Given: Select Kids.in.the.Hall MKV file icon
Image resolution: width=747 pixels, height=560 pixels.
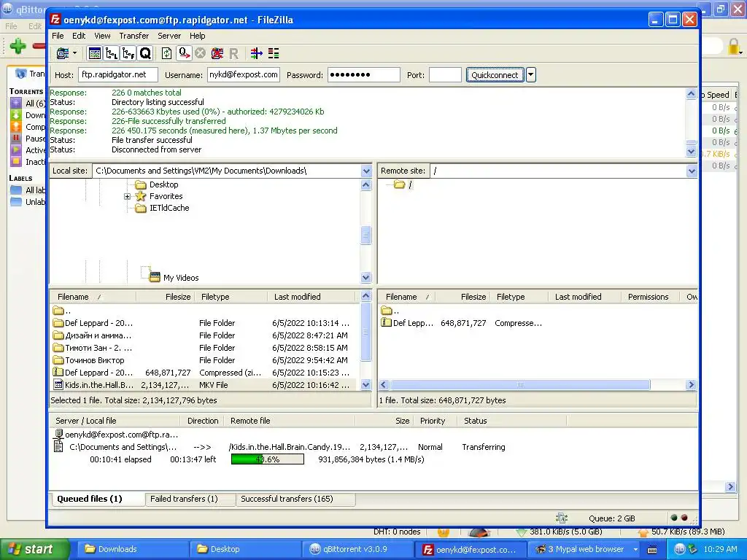Looking at the screenshot, I should pyautogui.click(x=58, y=385).
